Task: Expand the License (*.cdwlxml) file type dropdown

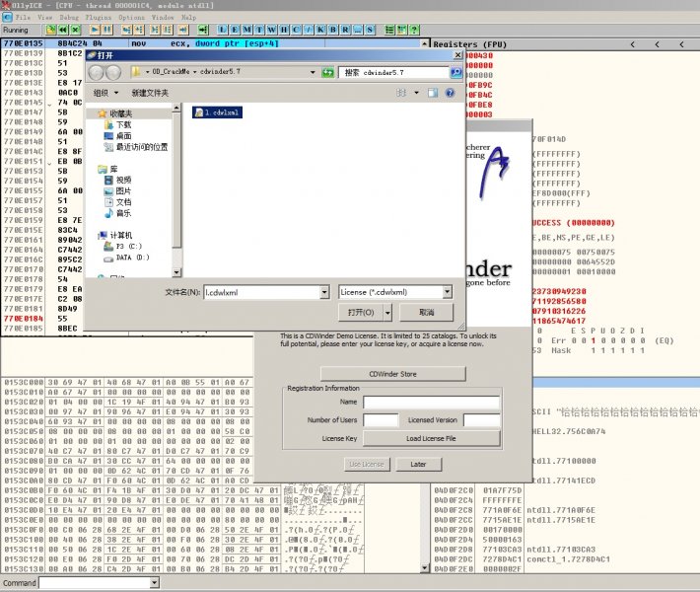Action: pos(447,292)
